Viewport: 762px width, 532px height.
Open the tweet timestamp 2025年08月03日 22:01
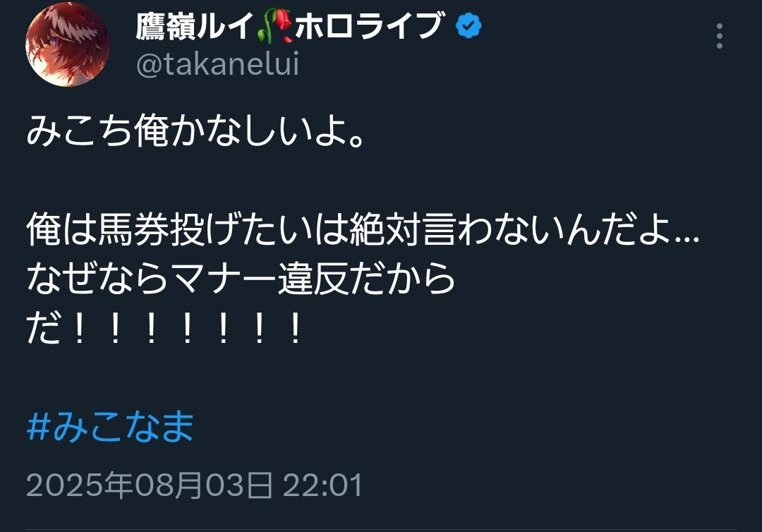click(195, 485)
